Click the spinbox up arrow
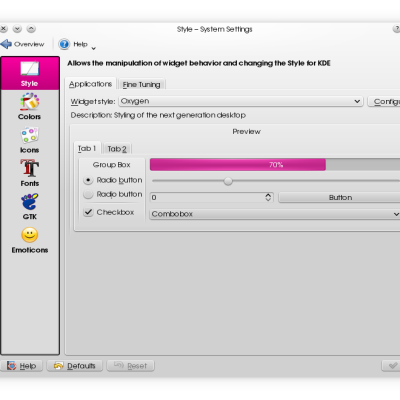This screenshot has height=400, width=400. click(x=268, y=195)
